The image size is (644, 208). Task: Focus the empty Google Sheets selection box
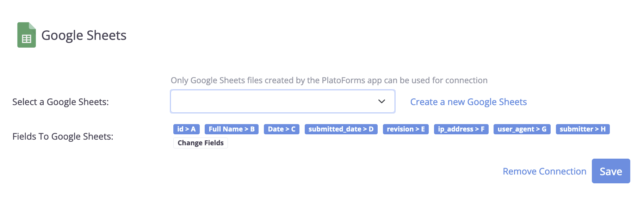271,102
